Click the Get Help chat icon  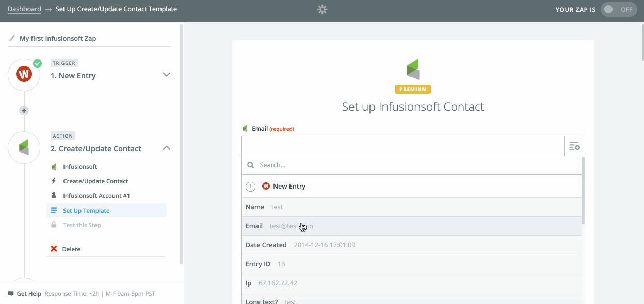(11, 294)
